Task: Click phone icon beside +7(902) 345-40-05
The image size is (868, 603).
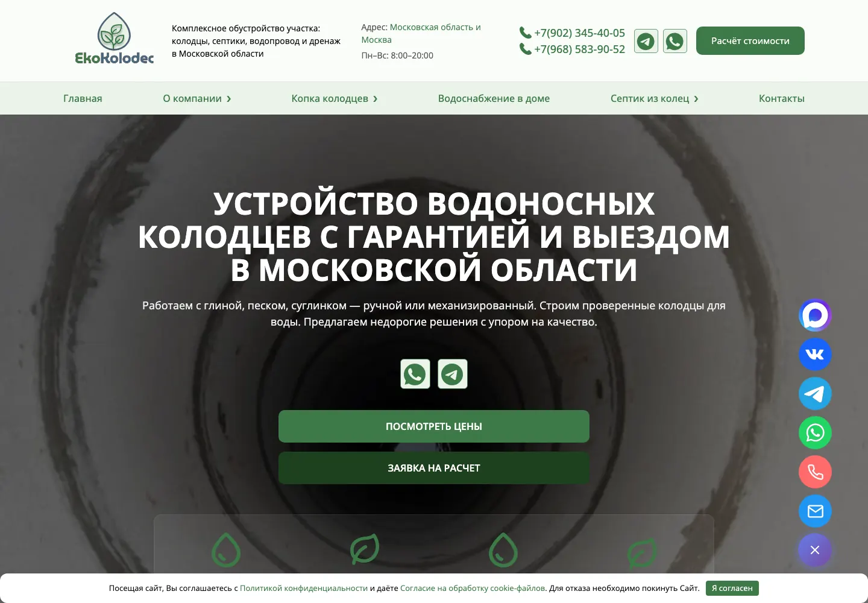Action: tap(526, 33)
